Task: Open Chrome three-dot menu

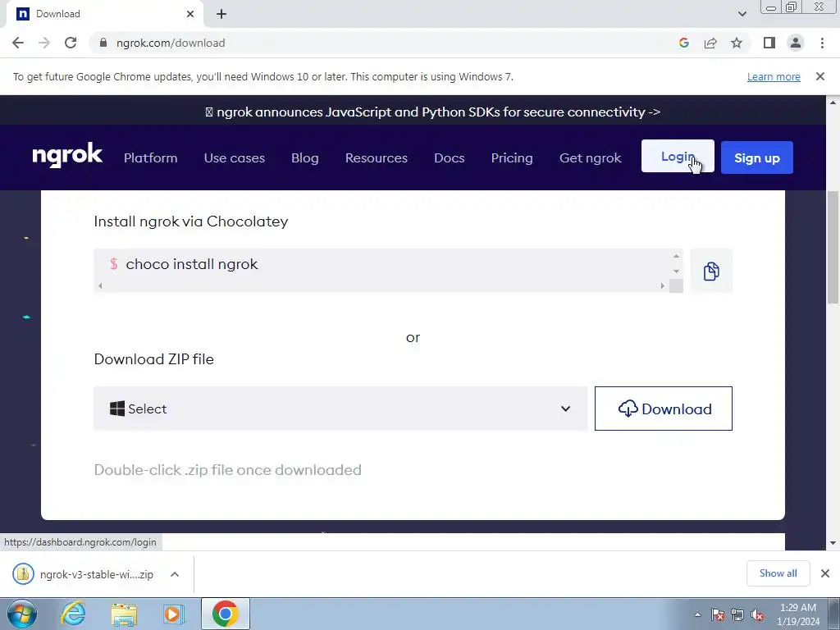Action: tap(822, 43)
